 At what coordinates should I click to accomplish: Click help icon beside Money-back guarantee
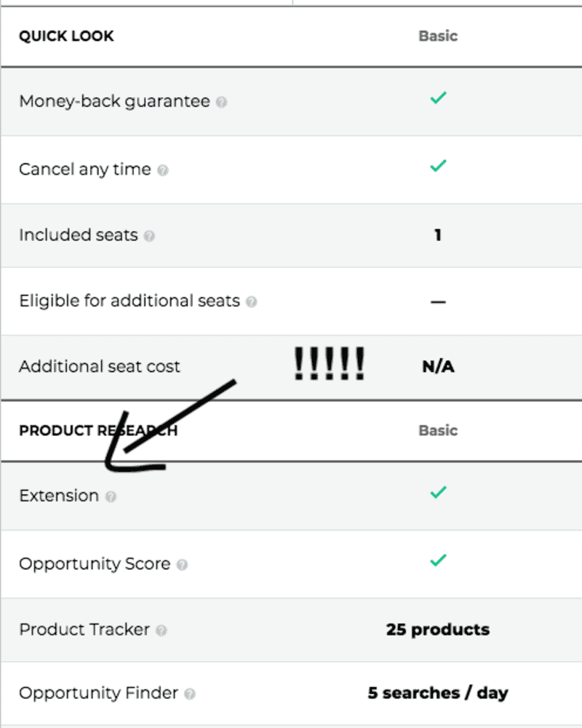tap(221, 103)
